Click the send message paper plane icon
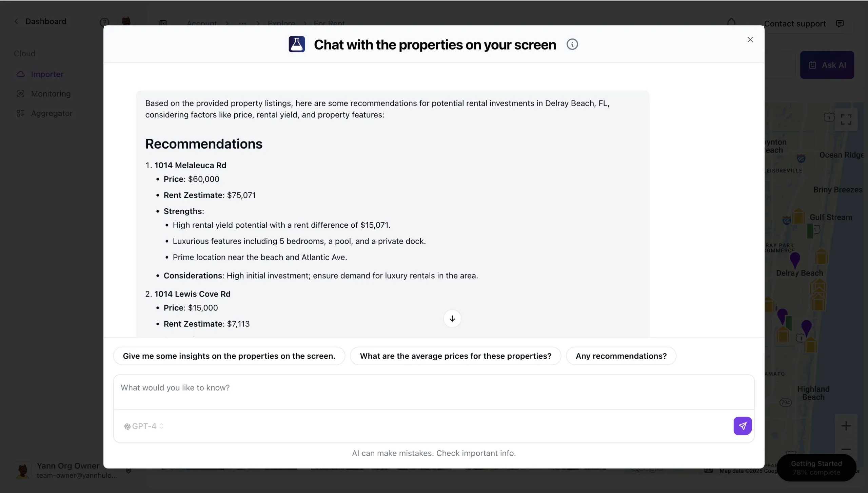The image size is (868, 493). [742, 426]
